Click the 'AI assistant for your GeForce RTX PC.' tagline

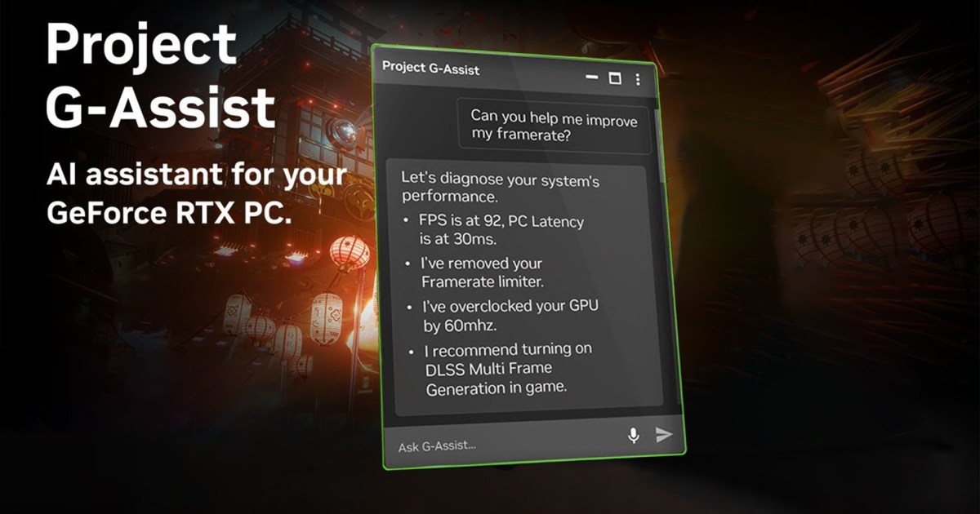point(198,193)
